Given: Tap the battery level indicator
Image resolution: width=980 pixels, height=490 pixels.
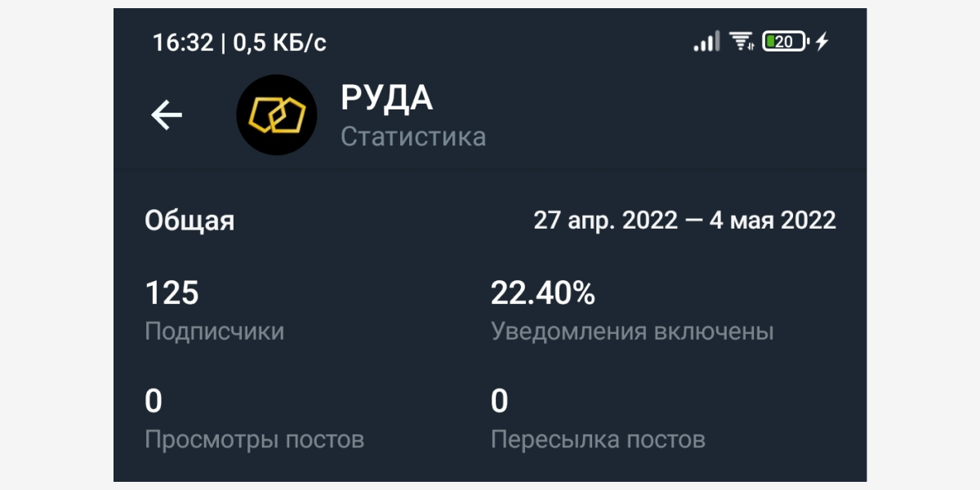Looking at the screenshot, I should [785, 41].
